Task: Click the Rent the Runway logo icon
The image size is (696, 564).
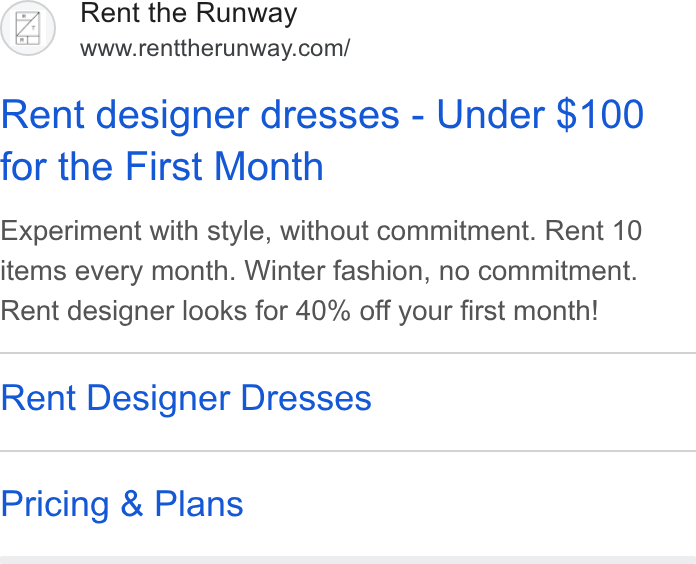Action: 28,28
